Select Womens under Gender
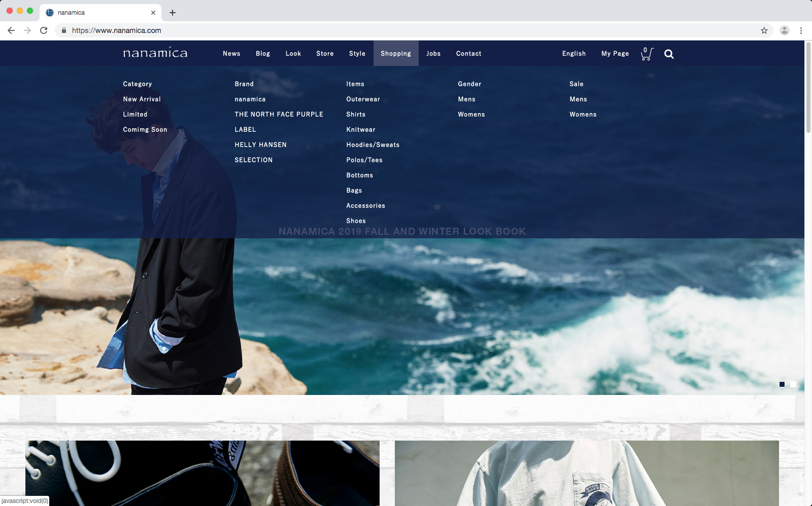Image resolution: width=812 pixels, height=506 pixels. click(x=471, y=115)
